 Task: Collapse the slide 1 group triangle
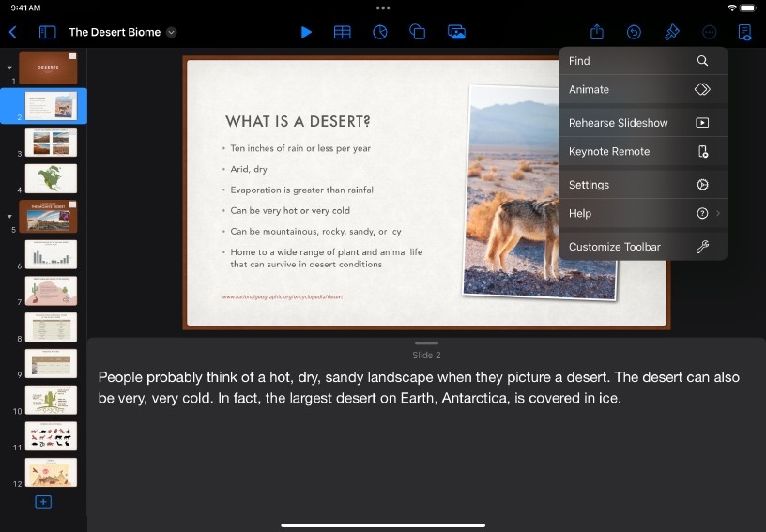9,68
